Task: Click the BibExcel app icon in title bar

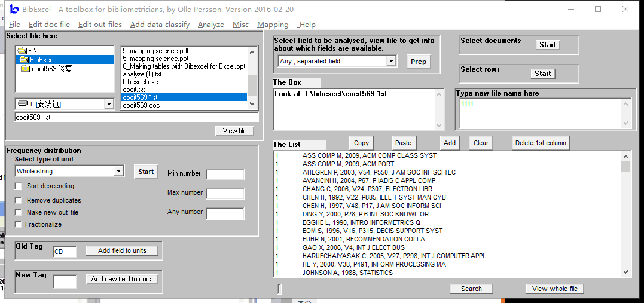Action: coord(14,9)
